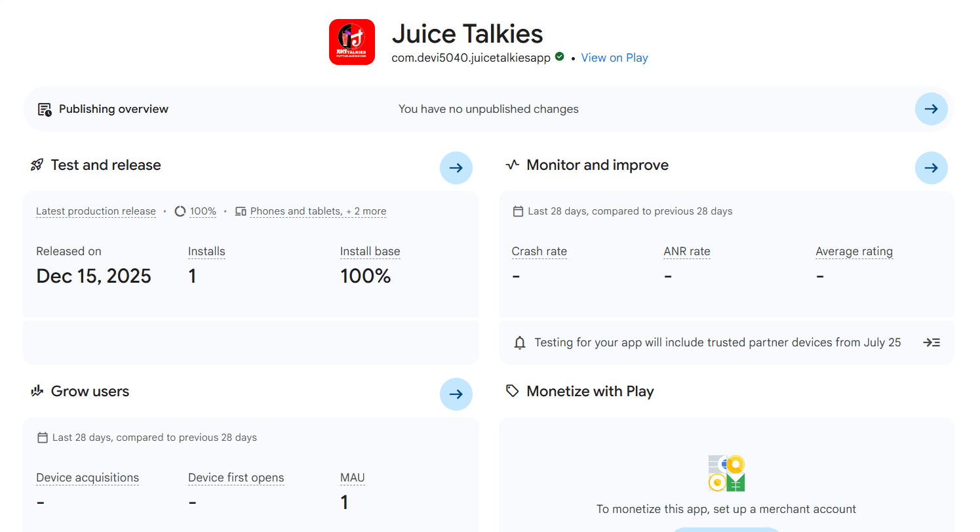Open the Juice Talkies app icon
The image size is (980, 532).
pos(352,42)
